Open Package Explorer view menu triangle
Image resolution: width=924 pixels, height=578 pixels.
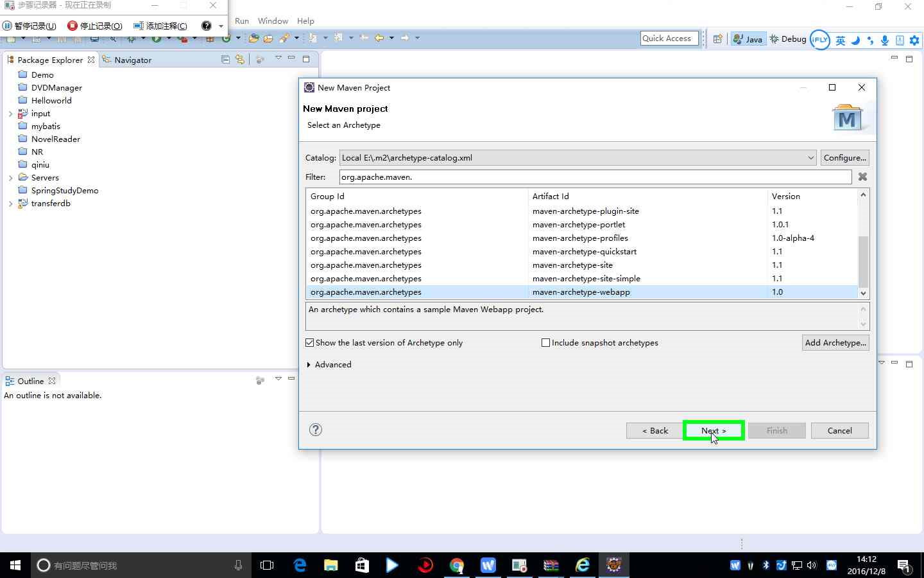point(278,58)
